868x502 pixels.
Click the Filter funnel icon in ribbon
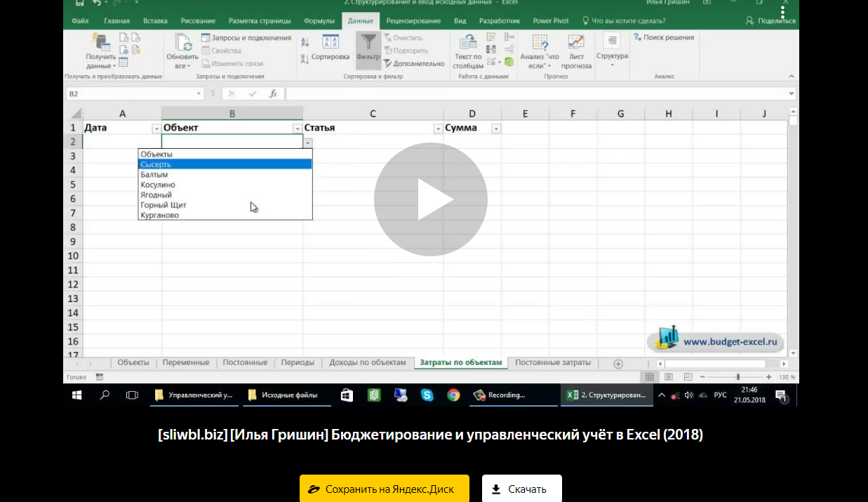point(368,44)
